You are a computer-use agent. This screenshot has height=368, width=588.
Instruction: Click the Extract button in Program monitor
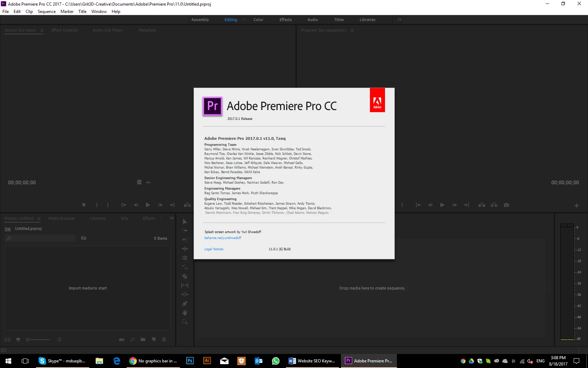click(494, 205)
